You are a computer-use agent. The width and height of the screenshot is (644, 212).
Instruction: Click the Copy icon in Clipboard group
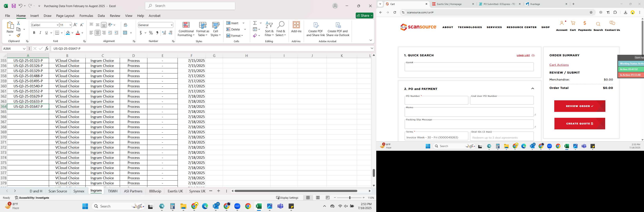click(18, 29)
